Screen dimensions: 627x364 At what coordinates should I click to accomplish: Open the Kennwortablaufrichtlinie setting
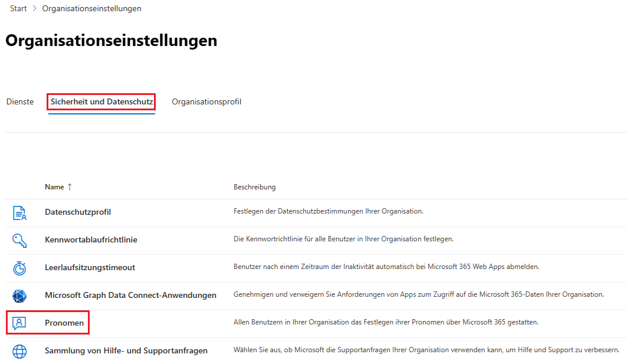91,240
